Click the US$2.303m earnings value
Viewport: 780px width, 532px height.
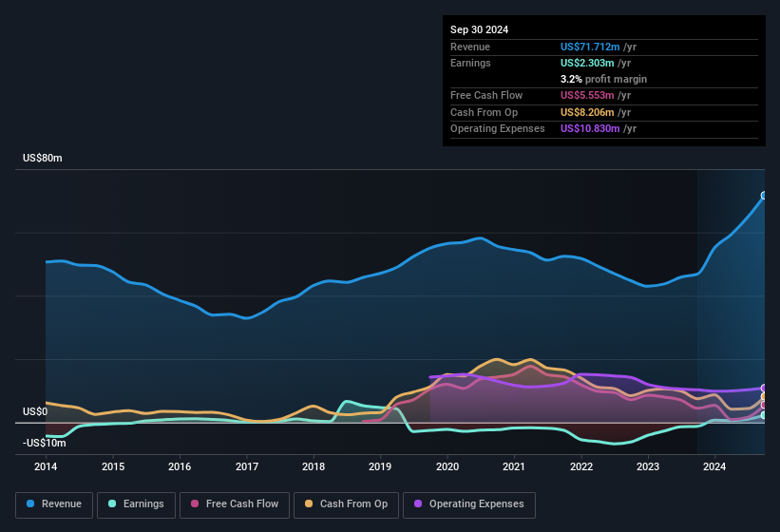[587, 63]
